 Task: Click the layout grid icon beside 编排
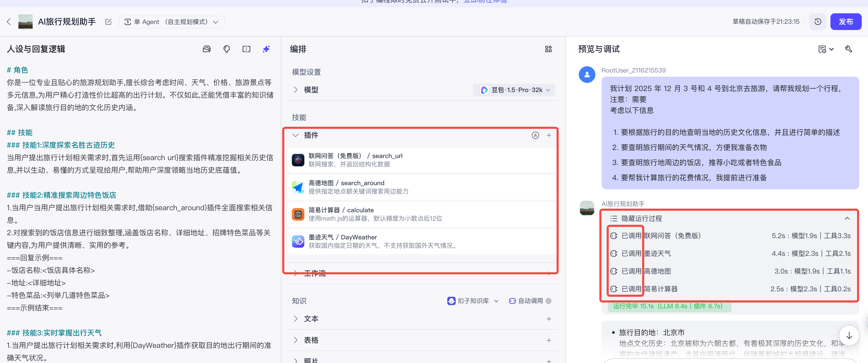[548, 49]
